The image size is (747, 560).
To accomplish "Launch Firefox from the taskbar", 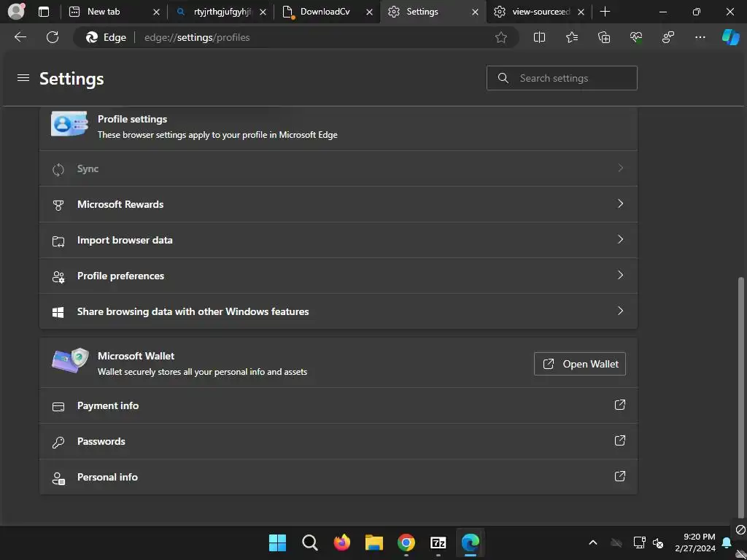I will click(341, 542).
